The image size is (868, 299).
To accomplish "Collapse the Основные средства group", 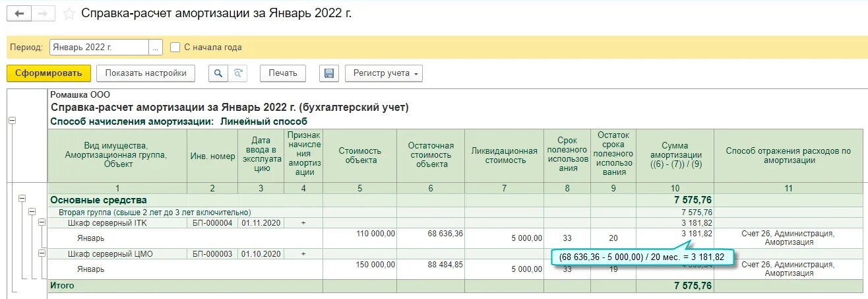I will [22, 198].
